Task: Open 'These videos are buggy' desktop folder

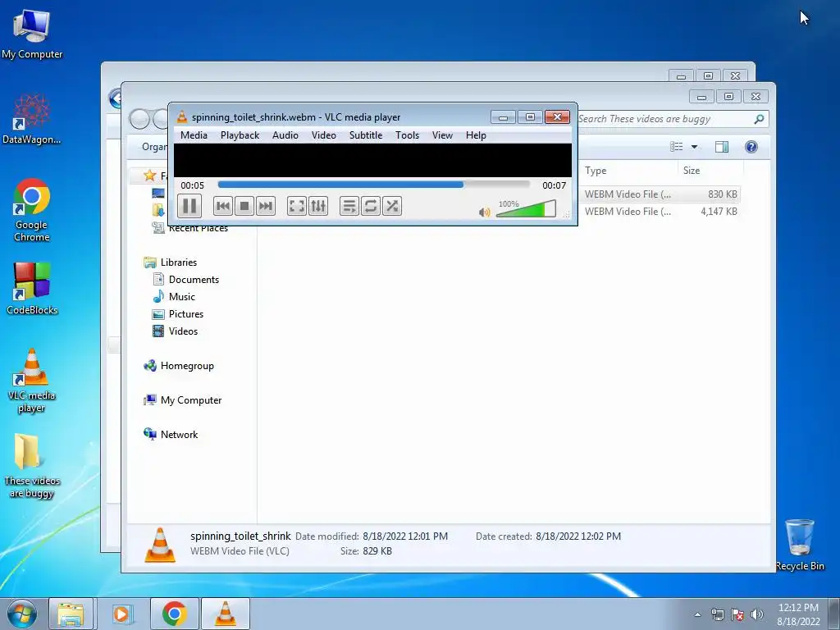Action: point(32,466)
